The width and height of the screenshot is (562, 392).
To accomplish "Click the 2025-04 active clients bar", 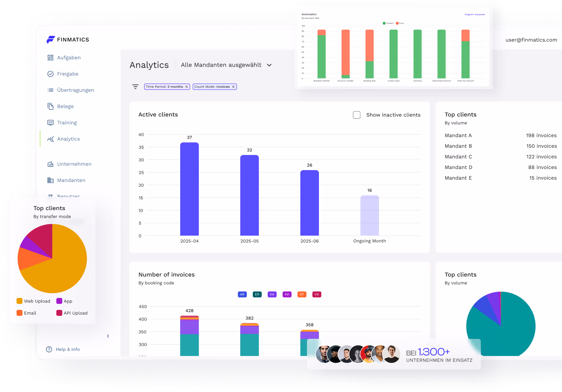I will pyautogui.click(x=190, y=189).
